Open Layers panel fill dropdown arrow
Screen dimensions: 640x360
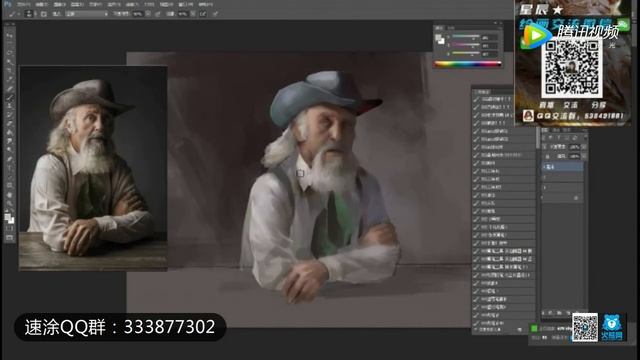584,156
